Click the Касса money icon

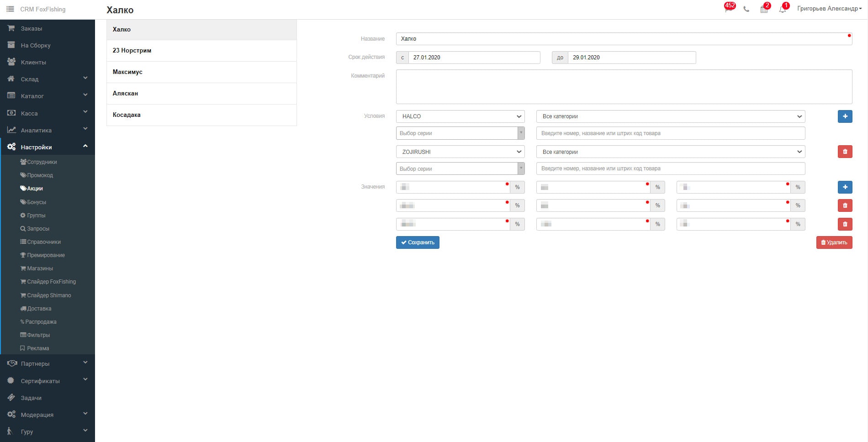coord(11,113)
